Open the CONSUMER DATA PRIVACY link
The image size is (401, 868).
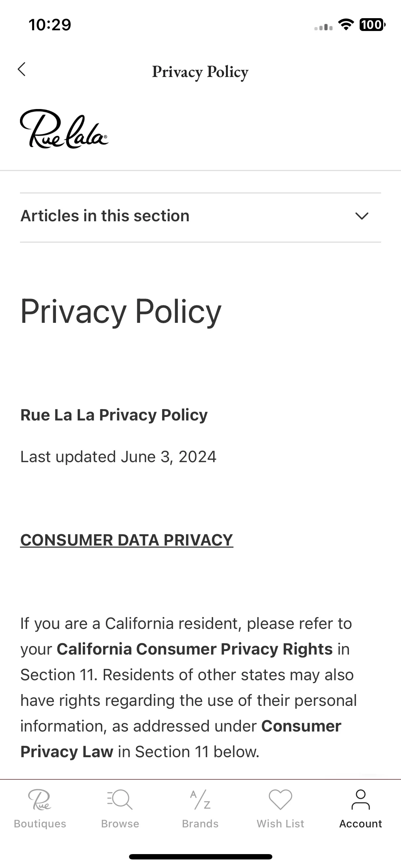(127, 540)
